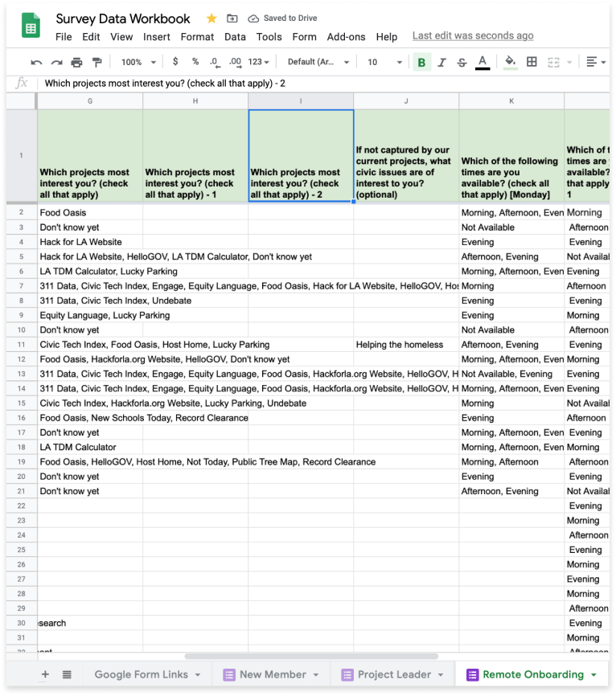Click the 'Last edit was seconds ago' link
The width and height of the screenshot is (616, 696).
point(472,36)
